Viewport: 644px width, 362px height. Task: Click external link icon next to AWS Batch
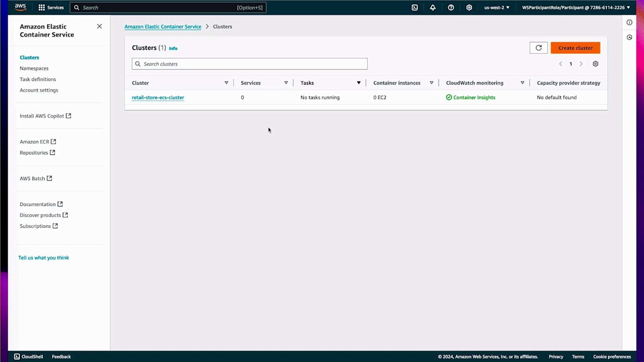pos(49,178)
